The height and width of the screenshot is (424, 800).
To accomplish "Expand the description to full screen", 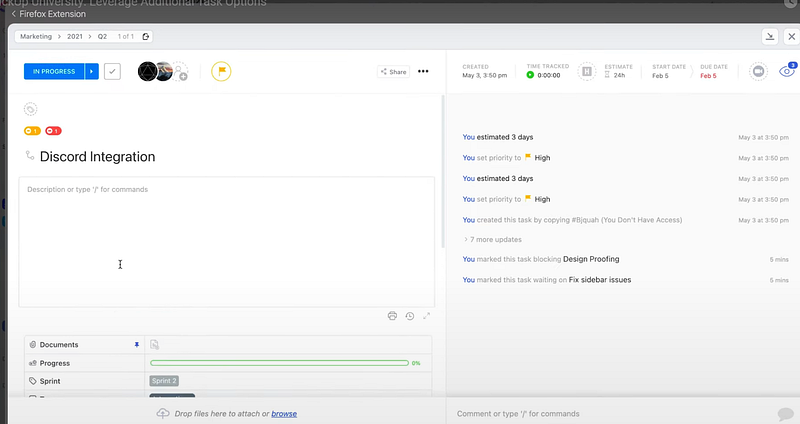I will [427, 316].
